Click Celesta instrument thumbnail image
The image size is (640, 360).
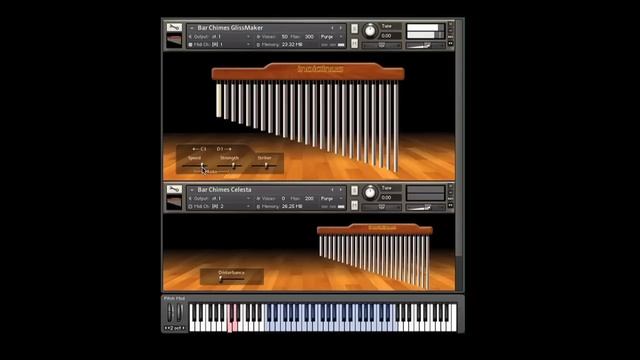pos(174,202)
